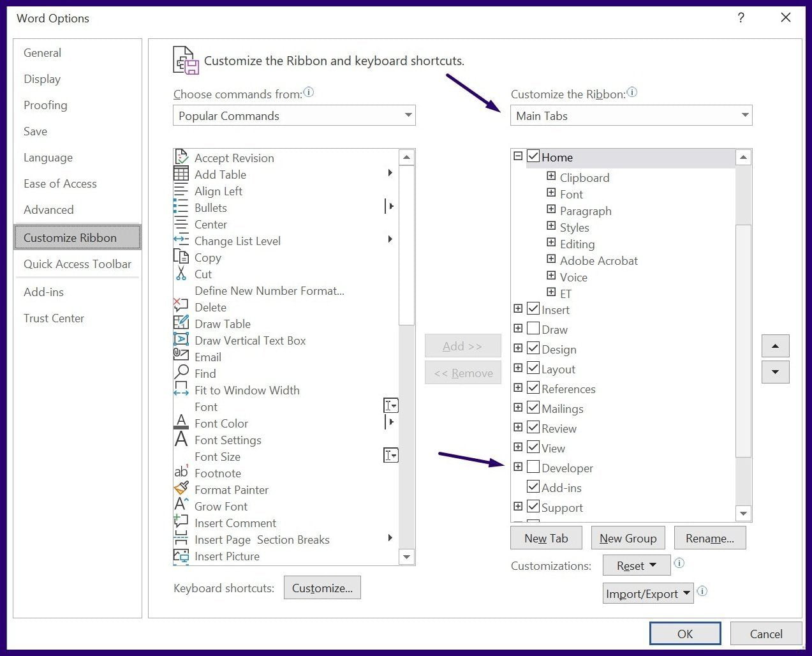Enable the Developer tab checkbox

click(533, 467)
